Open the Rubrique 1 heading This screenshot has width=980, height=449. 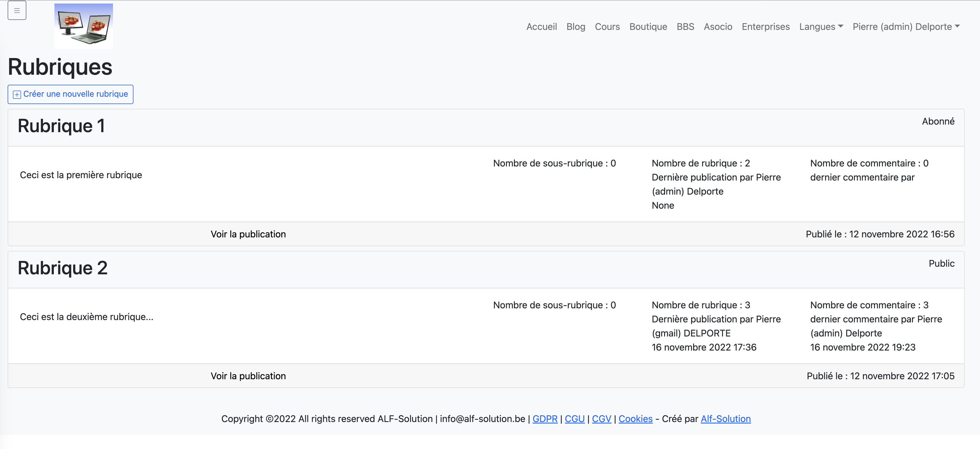click(x=61, y=126)
